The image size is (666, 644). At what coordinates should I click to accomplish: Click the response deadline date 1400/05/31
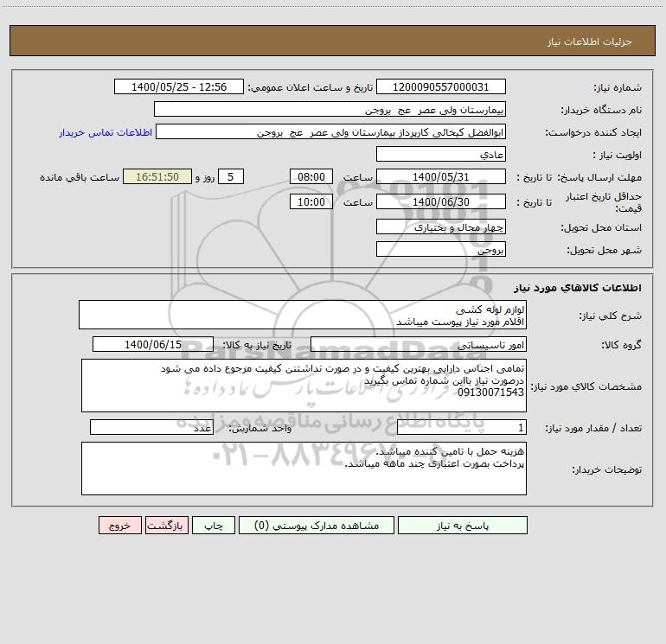tap(441, 176)
